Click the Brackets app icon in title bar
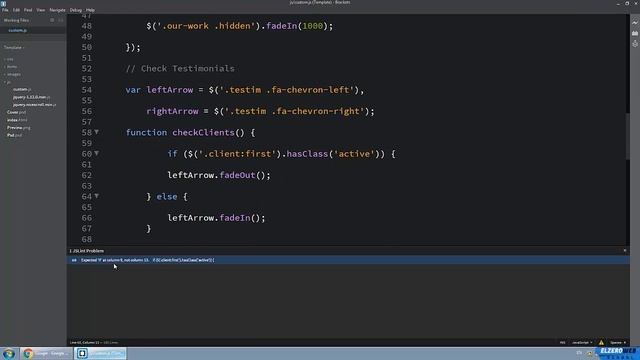The height and width of the screenshot is (360, 640). click(4, 3)
